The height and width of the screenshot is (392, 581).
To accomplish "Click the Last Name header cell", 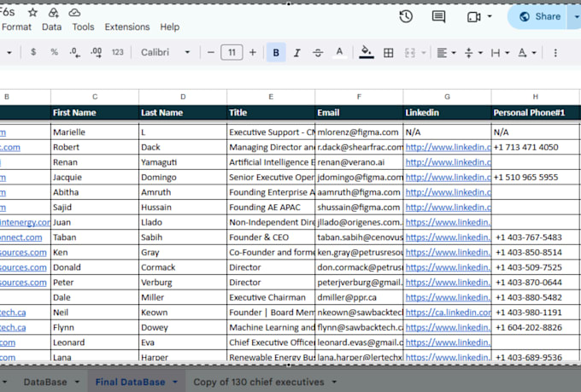I will 183,113.
